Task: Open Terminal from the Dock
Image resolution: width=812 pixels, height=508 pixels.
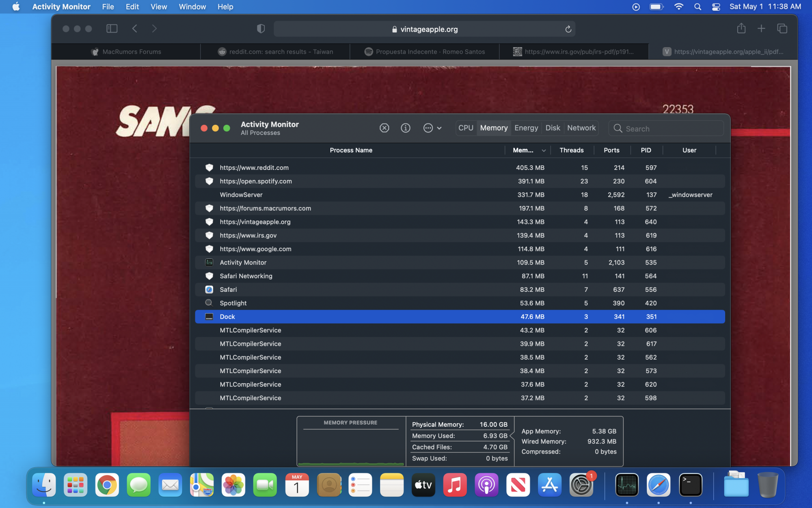Action: [x=690, y=485]
